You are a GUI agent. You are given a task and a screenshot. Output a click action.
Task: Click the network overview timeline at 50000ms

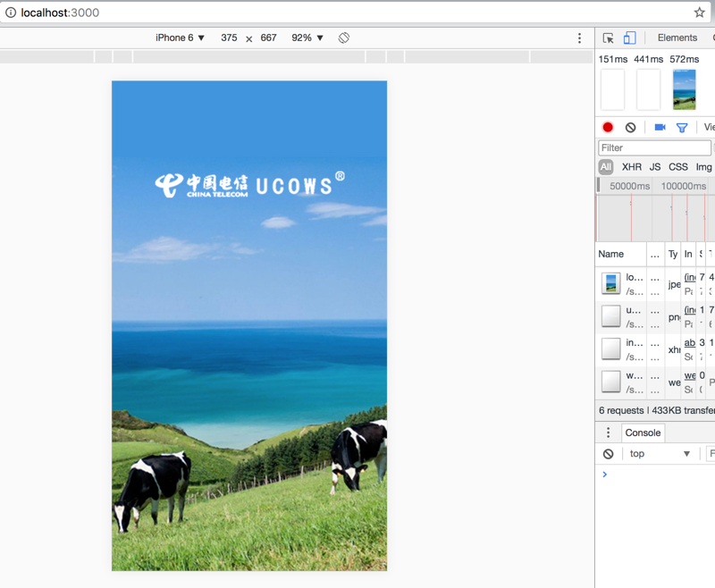[629, 186]
